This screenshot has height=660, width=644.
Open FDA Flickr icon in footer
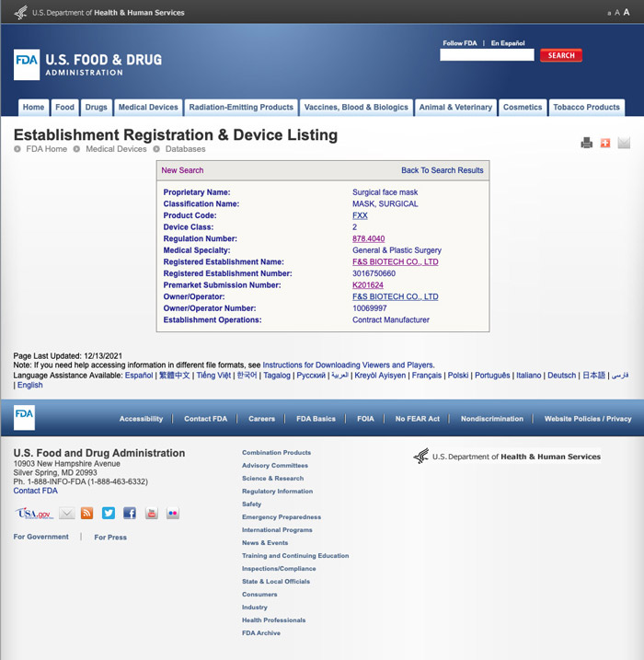[173, 513]
